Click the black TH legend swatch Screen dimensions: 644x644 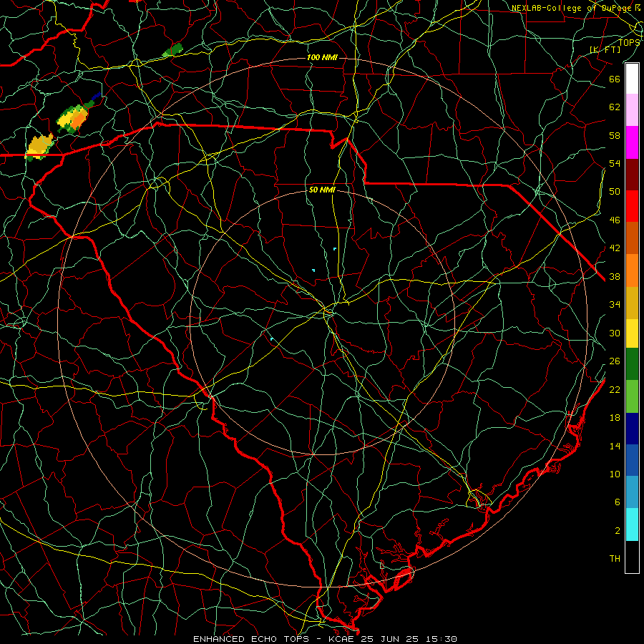click(632, 557)
